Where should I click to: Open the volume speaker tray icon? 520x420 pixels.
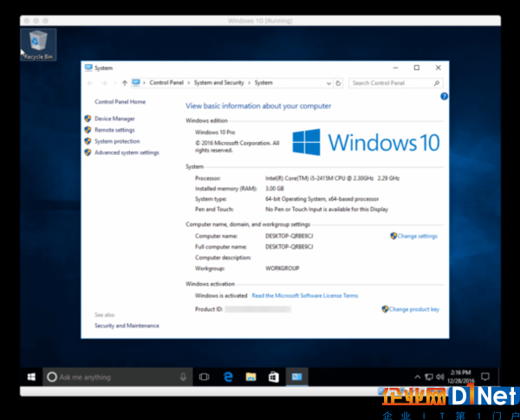pyautogui.click(x=439, y=377)
